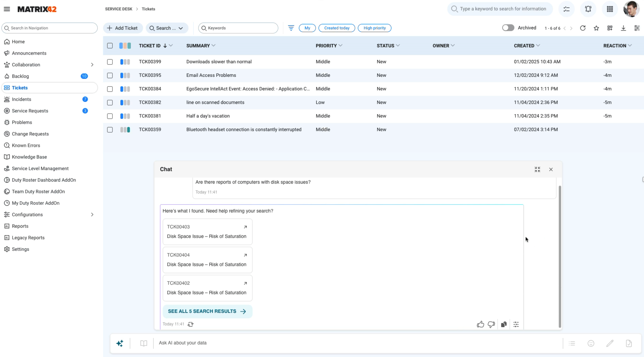Viewport: 644px width, 357px height.
Task: Open Incidents in the navigation
Action: (21, 99)
